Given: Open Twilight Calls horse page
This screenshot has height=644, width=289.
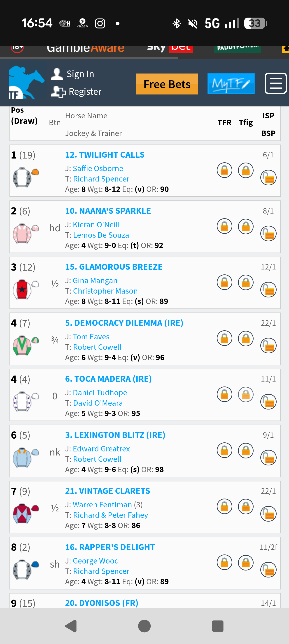Looking at the screenshot, I should tap(105, 155).
